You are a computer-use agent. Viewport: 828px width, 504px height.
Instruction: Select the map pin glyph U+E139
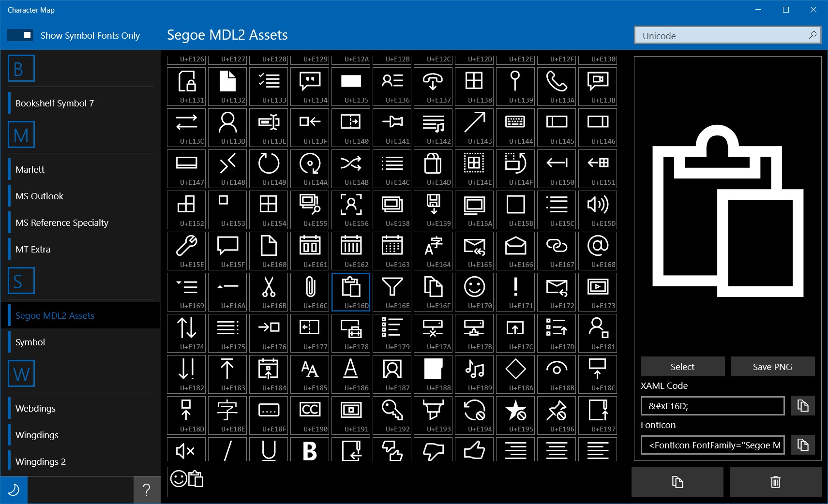coord(515,86)
